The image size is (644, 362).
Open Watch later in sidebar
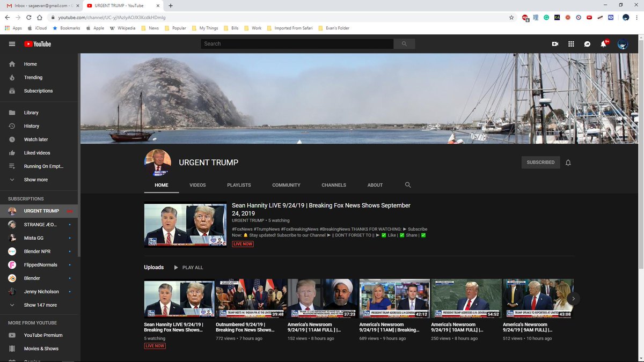40,139
